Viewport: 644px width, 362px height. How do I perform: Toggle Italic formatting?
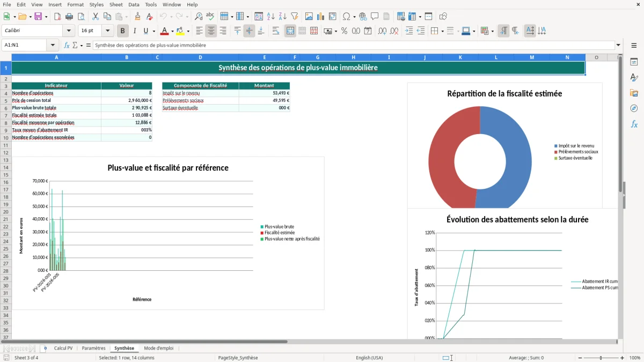coord(135,31)
